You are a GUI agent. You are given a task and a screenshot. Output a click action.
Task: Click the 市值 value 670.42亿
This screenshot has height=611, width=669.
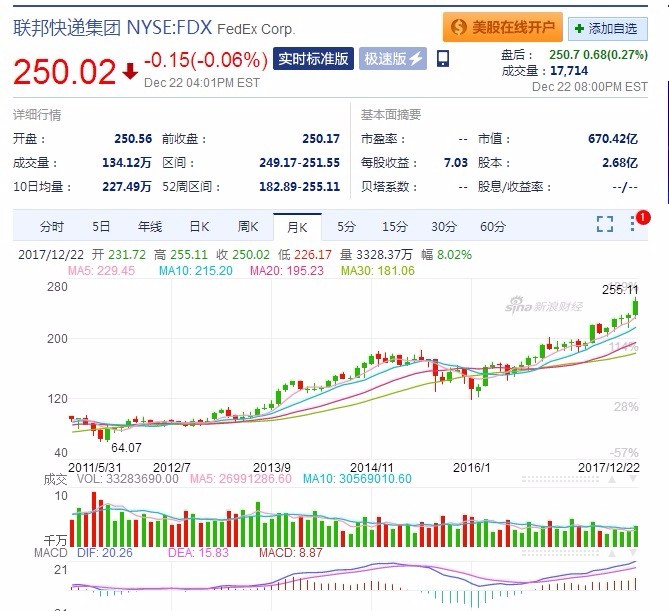(x=613, y=139)
